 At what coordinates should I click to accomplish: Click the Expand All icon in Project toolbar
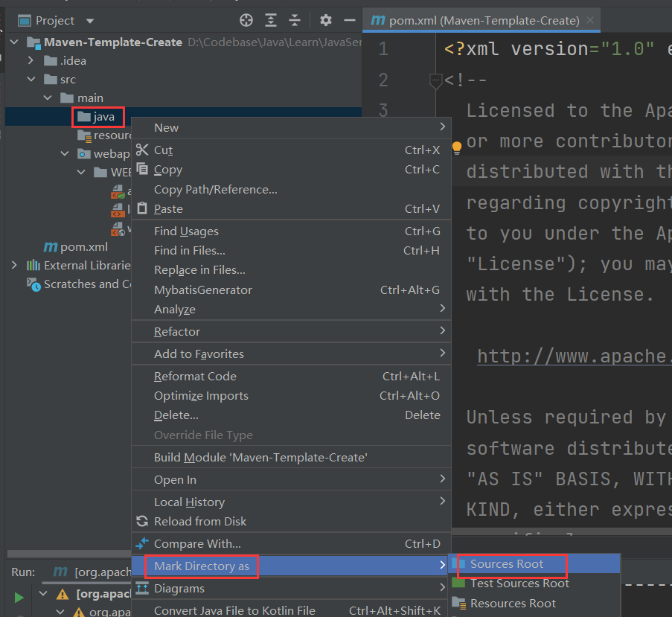[x=271, y=20]
